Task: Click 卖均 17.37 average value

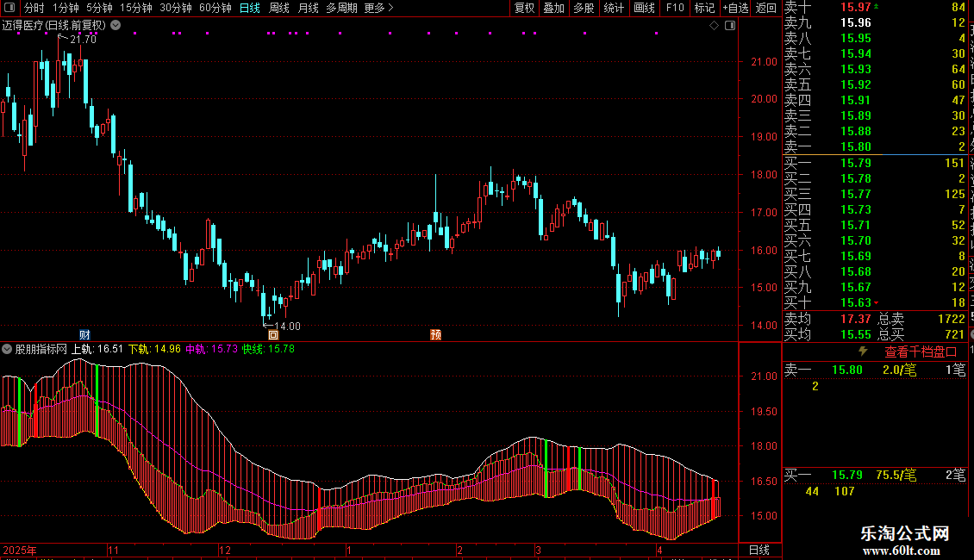Action: 855,319
